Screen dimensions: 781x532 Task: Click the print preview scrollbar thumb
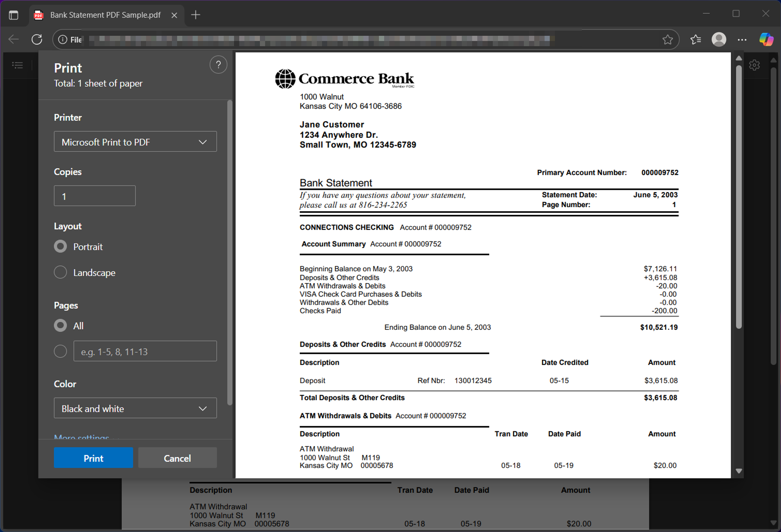click(x=739, y=197)
